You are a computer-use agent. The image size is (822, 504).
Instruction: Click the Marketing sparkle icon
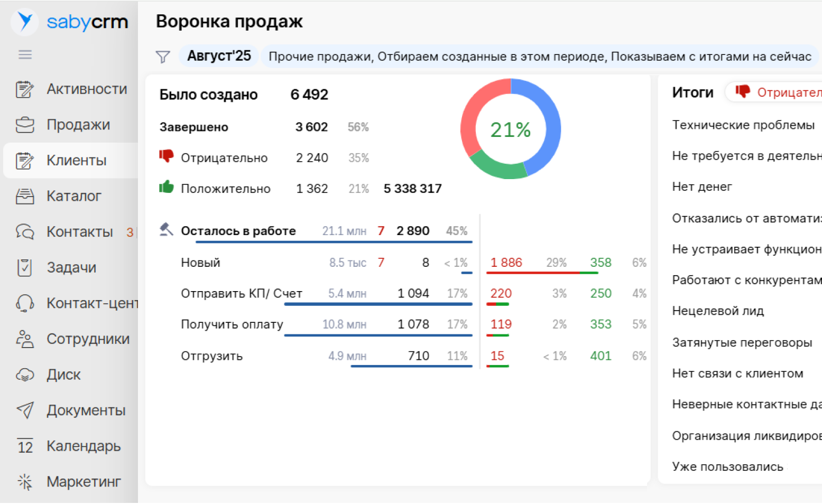[24, 482]
